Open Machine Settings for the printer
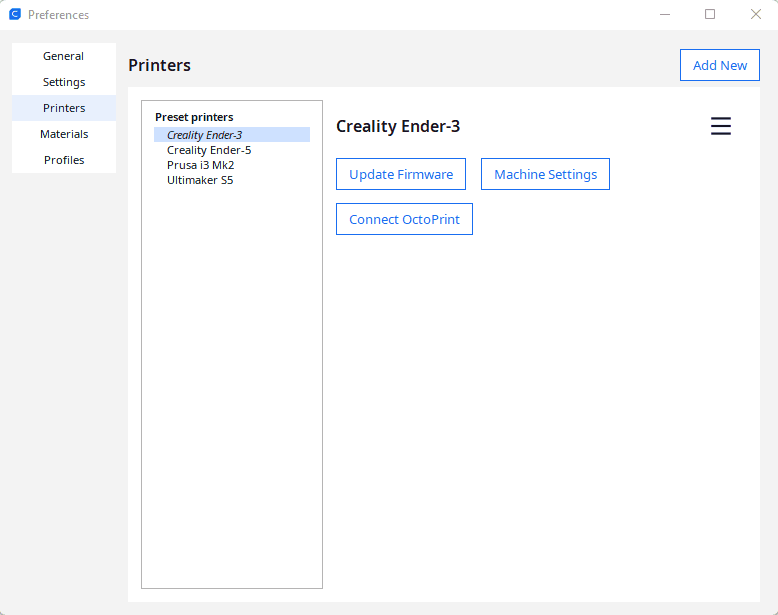 545,174
